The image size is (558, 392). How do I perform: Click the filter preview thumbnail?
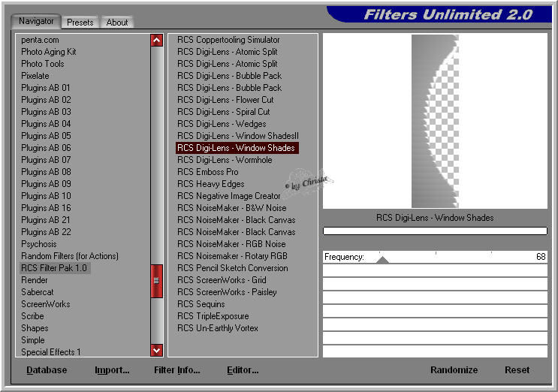(x=435, y=121)
